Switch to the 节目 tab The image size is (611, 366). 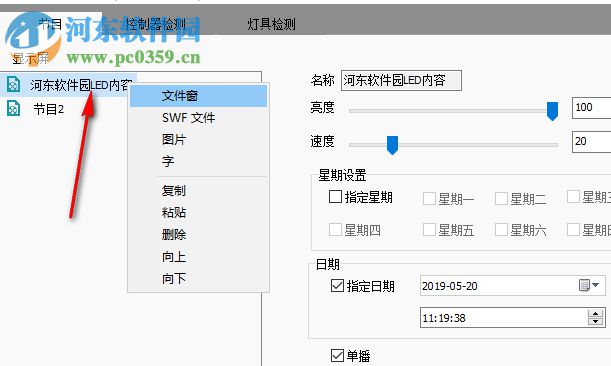[x=51, y=24]
